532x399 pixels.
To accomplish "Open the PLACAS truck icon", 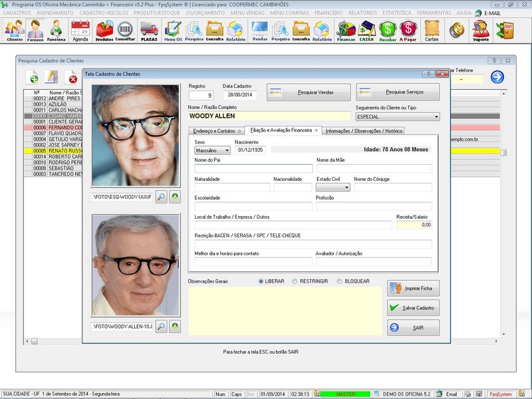I will pos(149,30).
